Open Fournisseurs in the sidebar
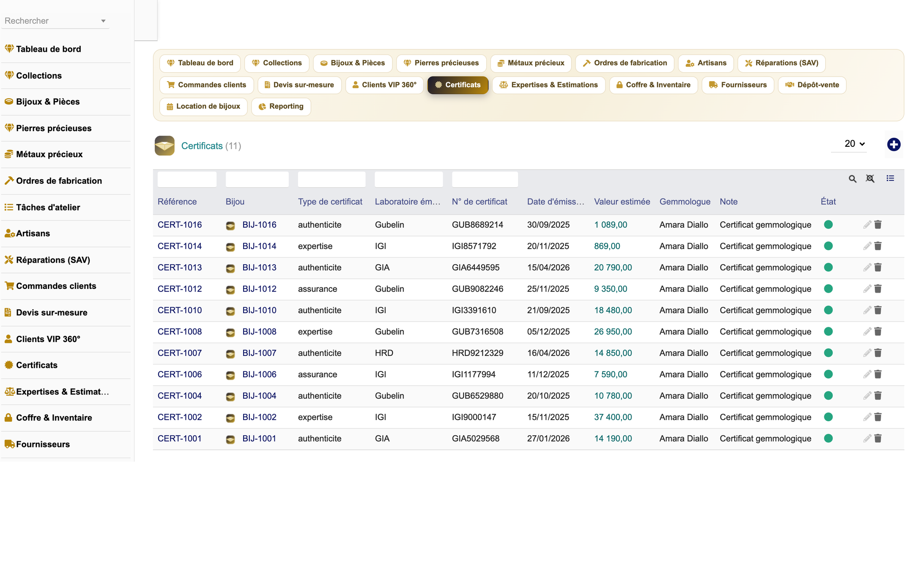 tap(43, 445)
